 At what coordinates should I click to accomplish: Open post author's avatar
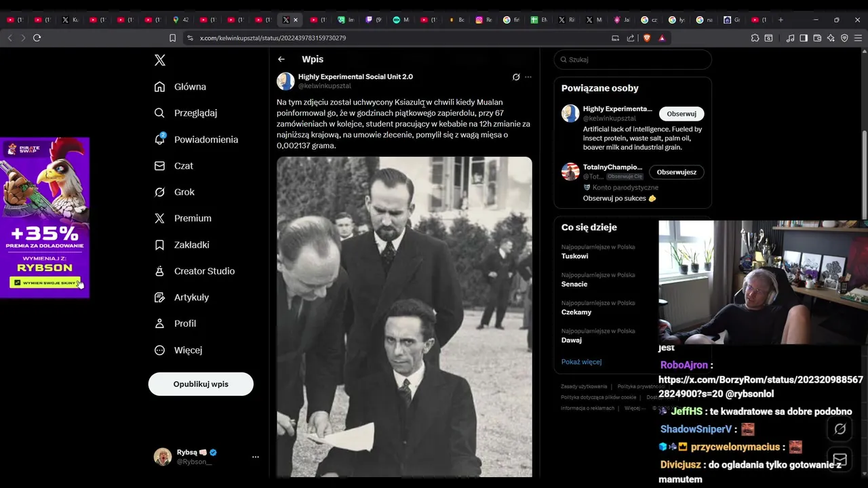tap(285, 81)
